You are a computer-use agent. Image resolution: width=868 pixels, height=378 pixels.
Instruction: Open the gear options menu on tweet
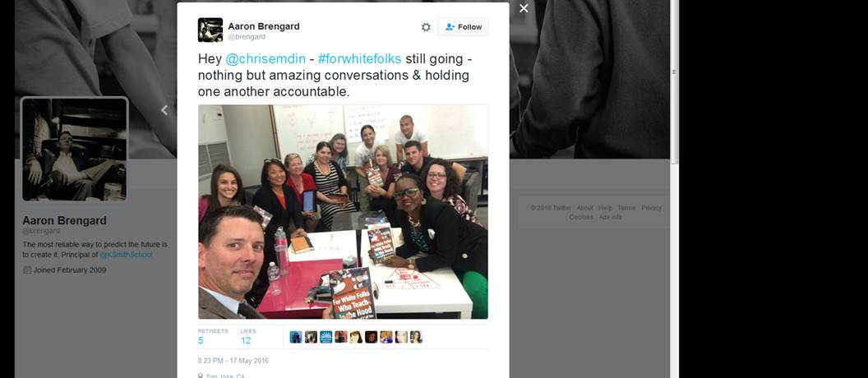[426, 27]
